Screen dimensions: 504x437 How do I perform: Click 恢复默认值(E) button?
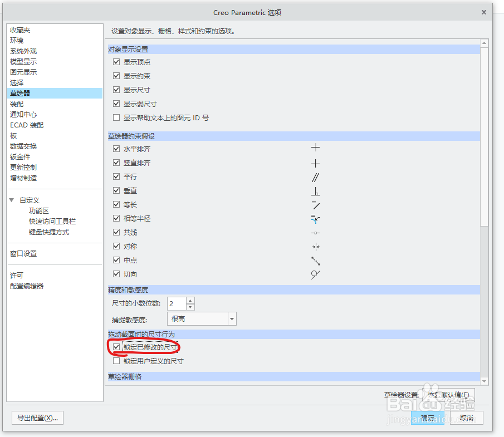point(448,395)
